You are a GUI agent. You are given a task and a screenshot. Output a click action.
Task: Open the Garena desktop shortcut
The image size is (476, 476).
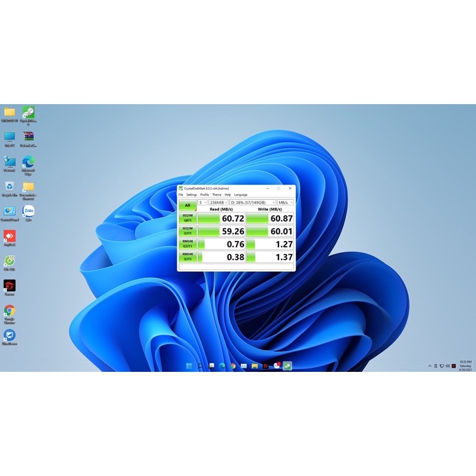tap(10, 286)
